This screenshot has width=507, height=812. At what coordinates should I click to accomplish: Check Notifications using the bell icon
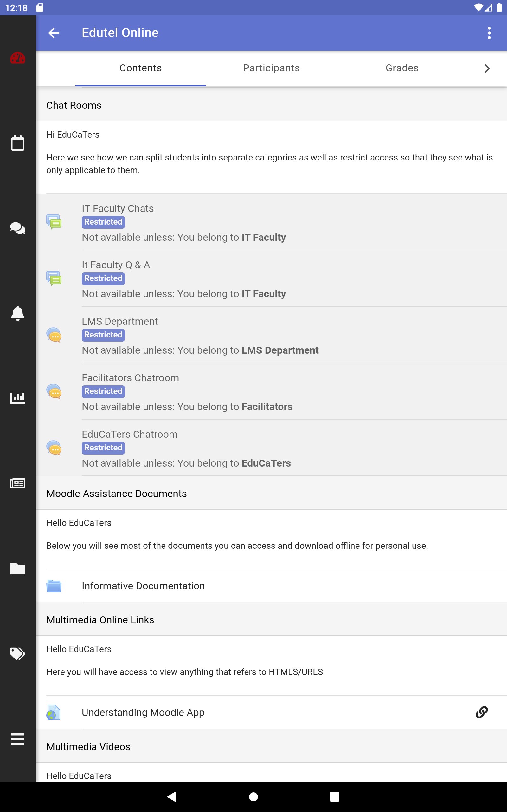point(17,314)
